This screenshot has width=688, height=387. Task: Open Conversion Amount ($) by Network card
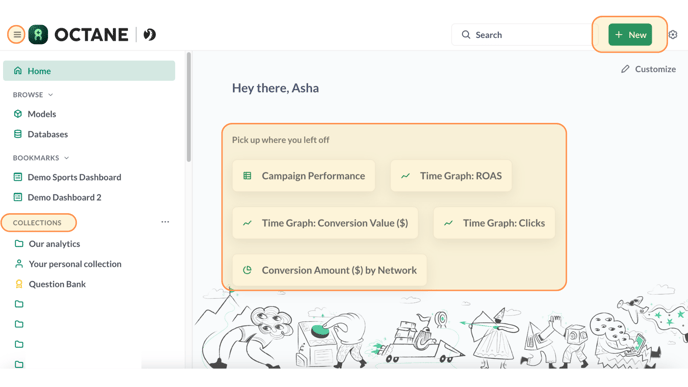coord(330,270)
